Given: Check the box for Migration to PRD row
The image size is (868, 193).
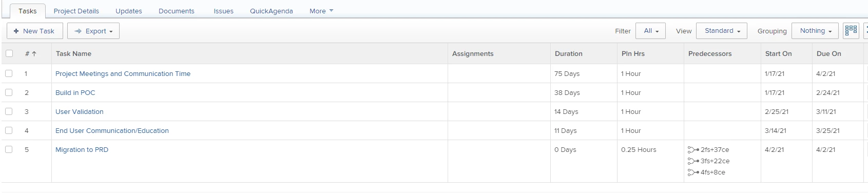Looking at the screenshot, I should point(9,149).
